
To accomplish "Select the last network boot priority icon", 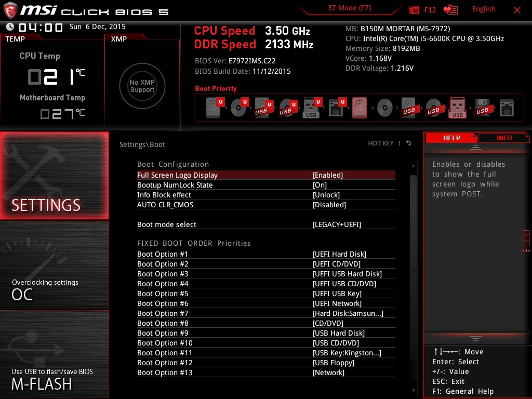I will coord(506,109).
